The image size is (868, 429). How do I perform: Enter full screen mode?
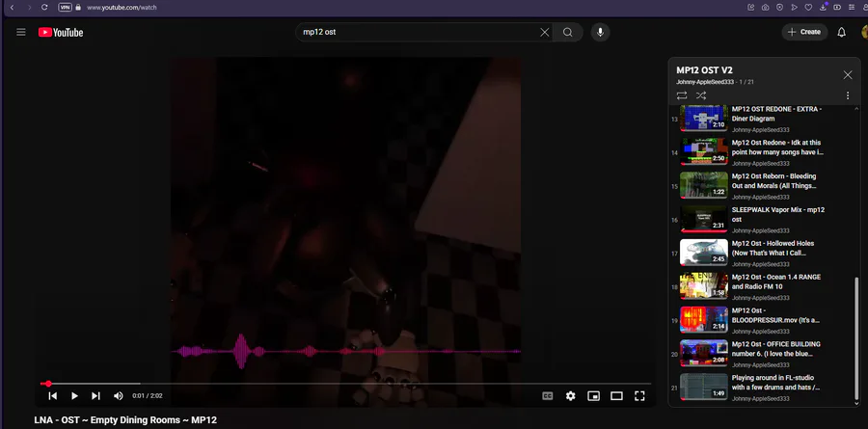click(x=639, y=396)
